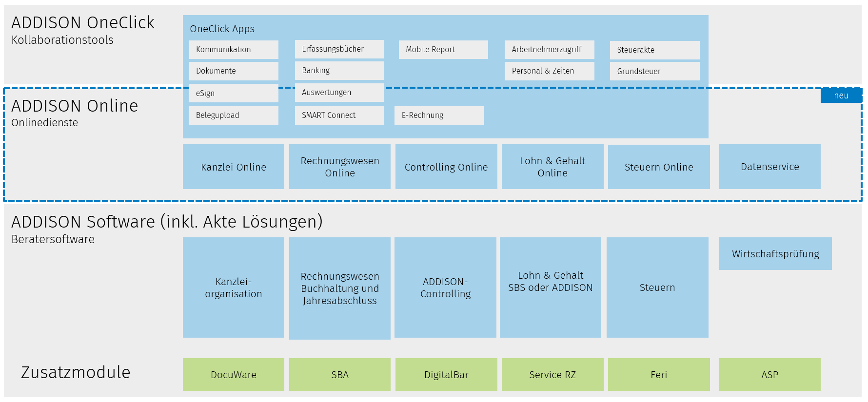Click the Banking app box
Viewport: 868px width, 402px height.
point(339,71)
